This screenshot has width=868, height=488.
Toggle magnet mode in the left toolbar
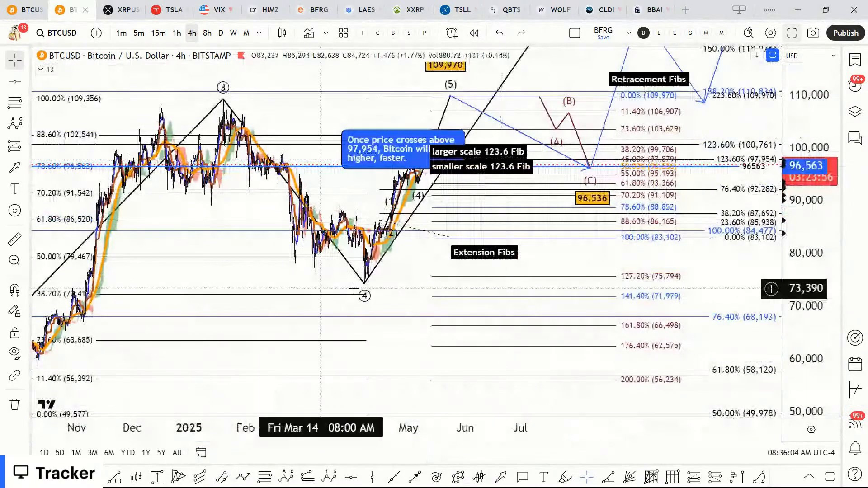[14, 290]
